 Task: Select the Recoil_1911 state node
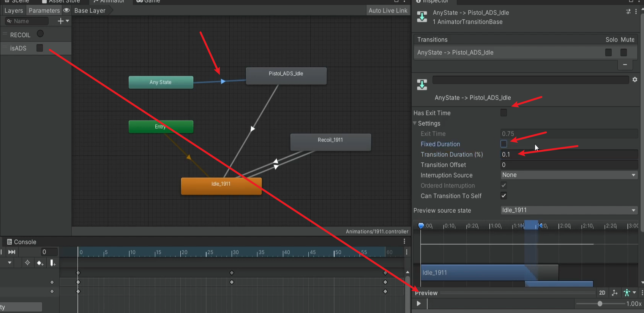331,142
